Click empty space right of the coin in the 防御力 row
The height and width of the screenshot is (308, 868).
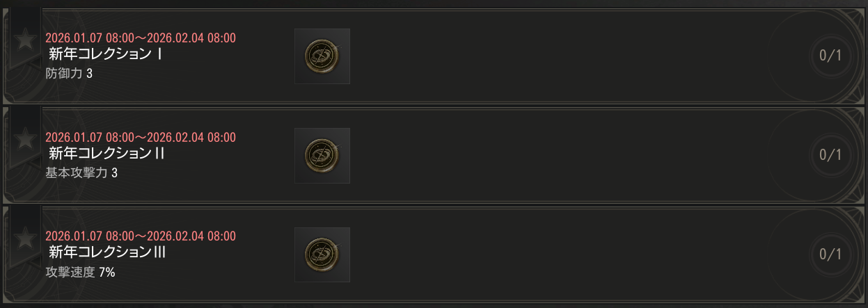point(557,56)
